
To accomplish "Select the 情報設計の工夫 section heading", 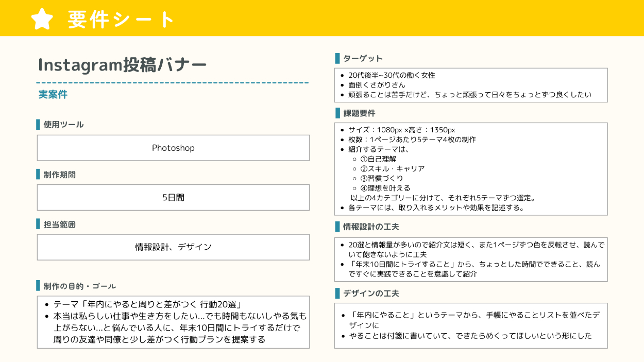I will coord(371,227).
